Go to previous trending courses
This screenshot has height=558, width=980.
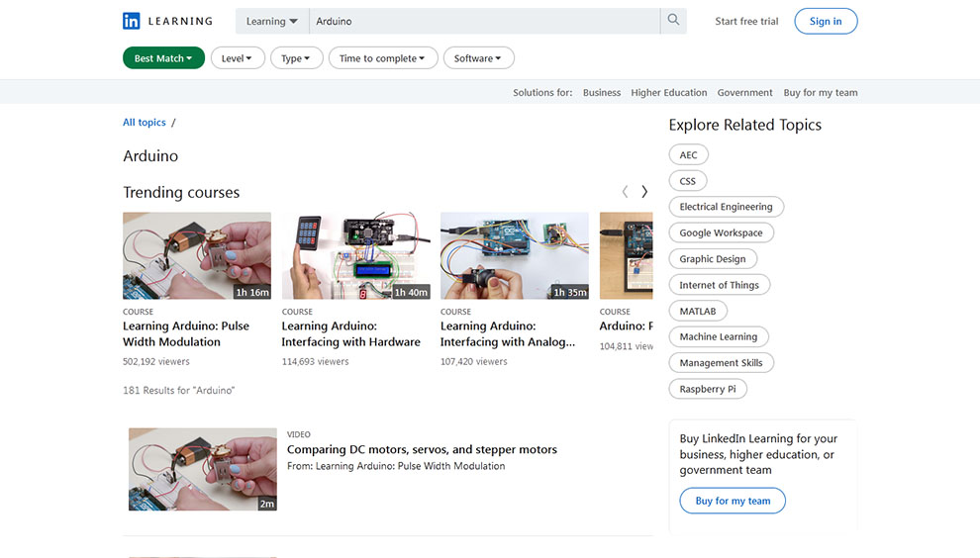point(625,192)
